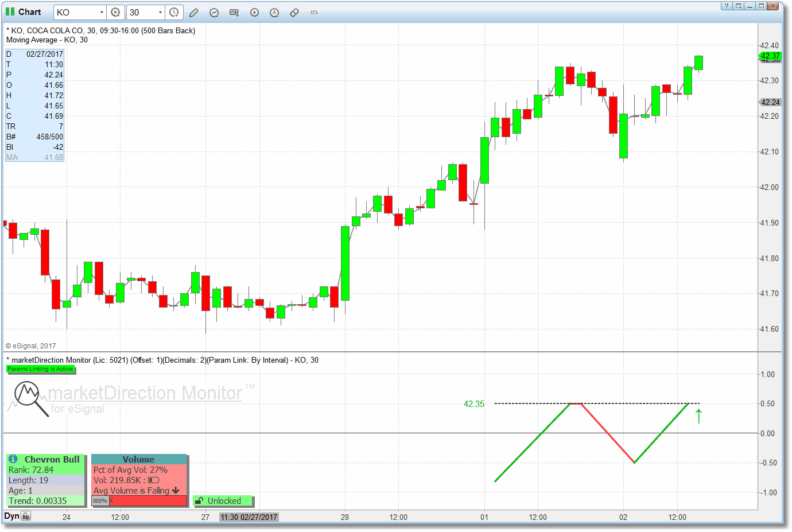Open the interval clock menu
Screen dimensions: 792x532
[x=174, y=12]
